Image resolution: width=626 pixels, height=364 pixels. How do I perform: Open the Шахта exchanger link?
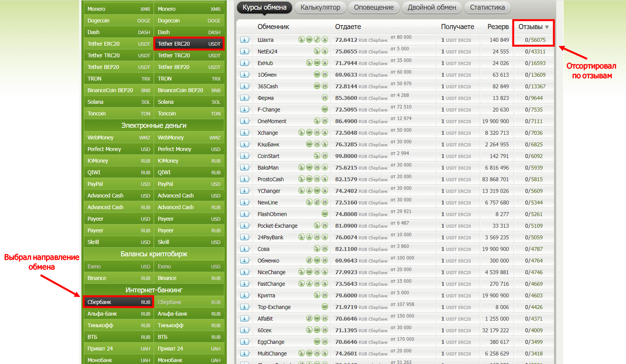pos(266,40)
